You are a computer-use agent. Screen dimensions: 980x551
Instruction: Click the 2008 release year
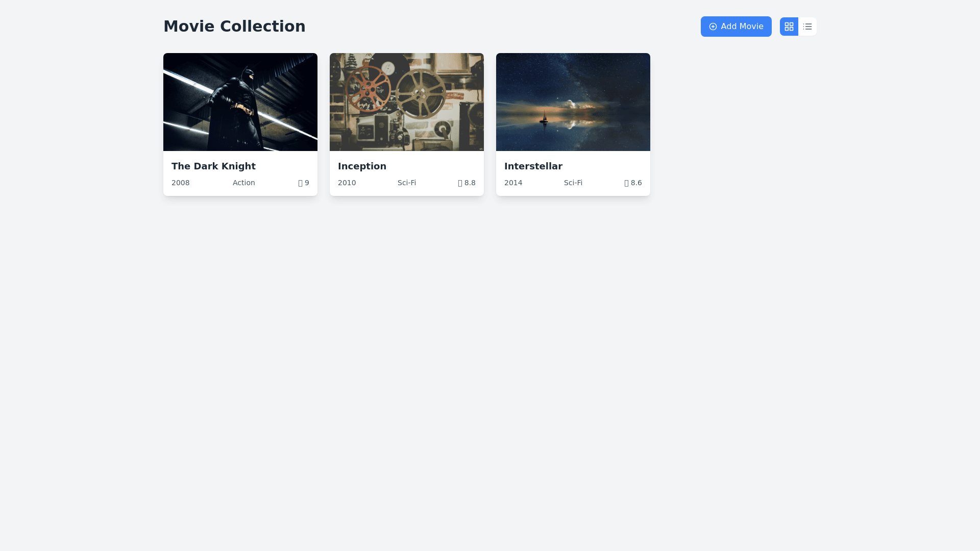180,183
